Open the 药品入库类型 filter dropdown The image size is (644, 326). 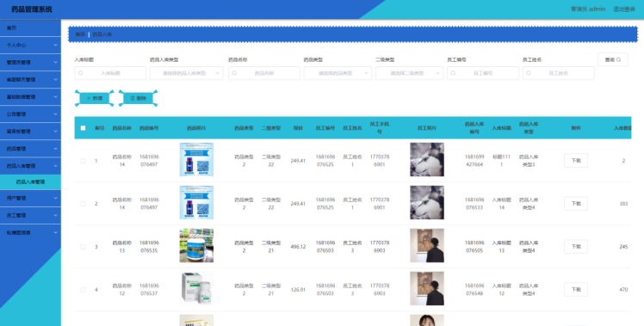point(187,73)
